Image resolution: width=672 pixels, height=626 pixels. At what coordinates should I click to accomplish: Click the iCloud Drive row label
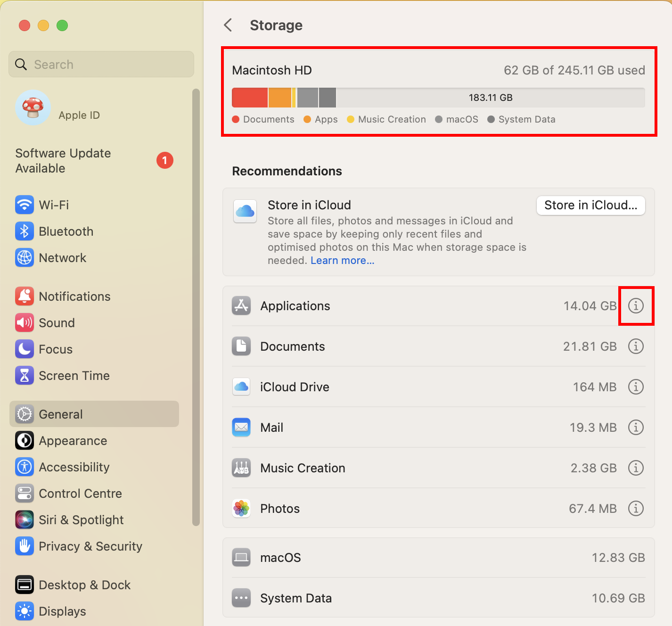295,387
